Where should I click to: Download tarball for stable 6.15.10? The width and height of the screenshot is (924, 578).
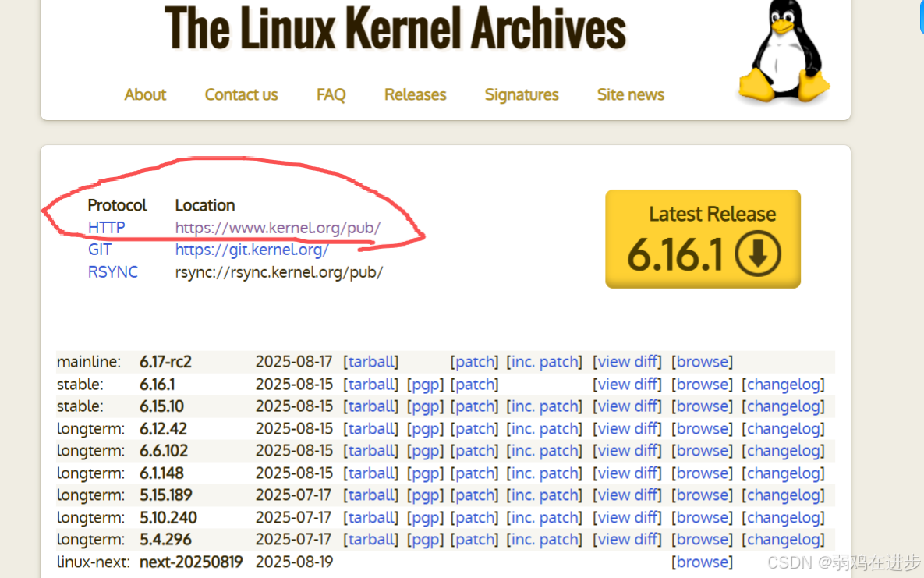(370, 406)
